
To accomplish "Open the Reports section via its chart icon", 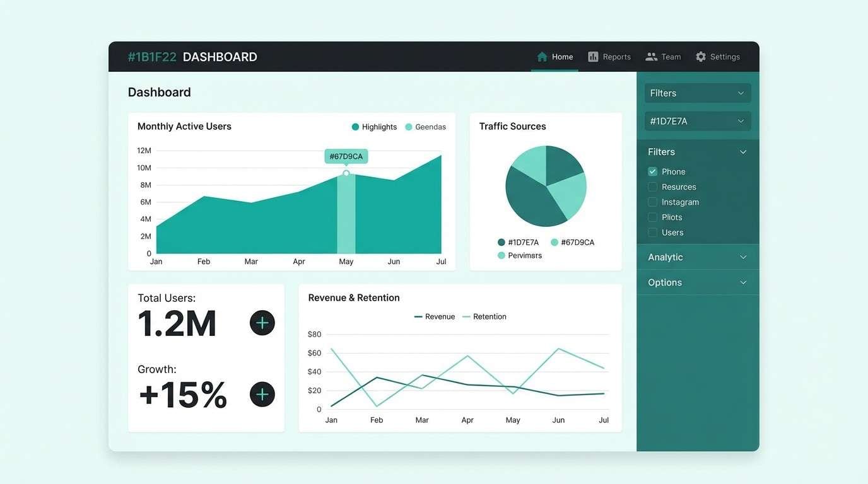I will coord(592,56).
